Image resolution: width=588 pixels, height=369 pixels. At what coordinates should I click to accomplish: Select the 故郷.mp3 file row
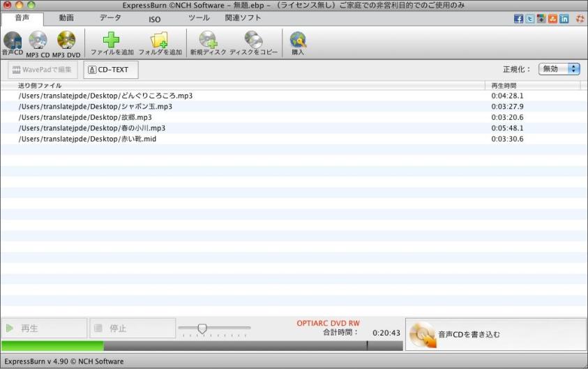coord(294,117)
